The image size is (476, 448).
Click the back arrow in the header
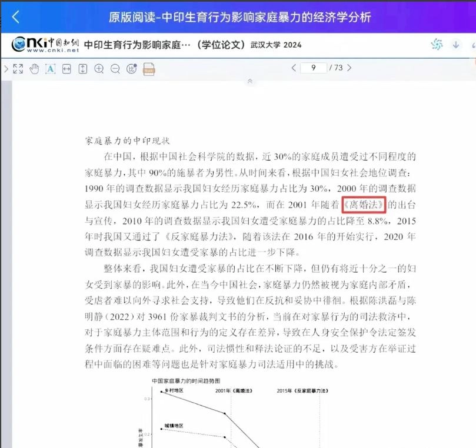pyautogui.click(x=15, y=16)
